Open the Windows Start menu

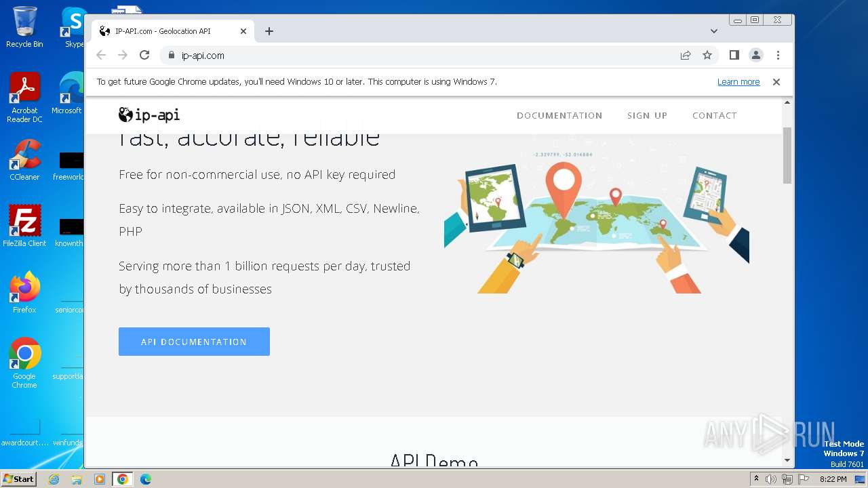19,479
